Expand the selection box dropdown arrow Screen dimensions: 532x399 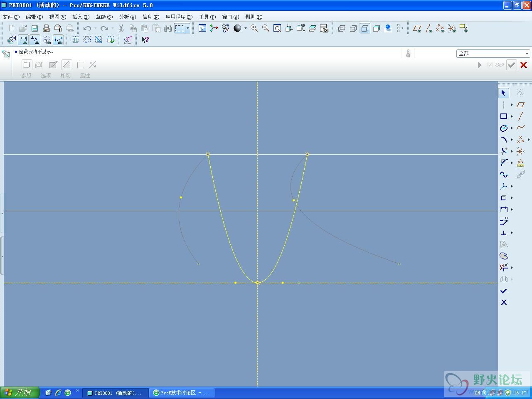(188, 28)
